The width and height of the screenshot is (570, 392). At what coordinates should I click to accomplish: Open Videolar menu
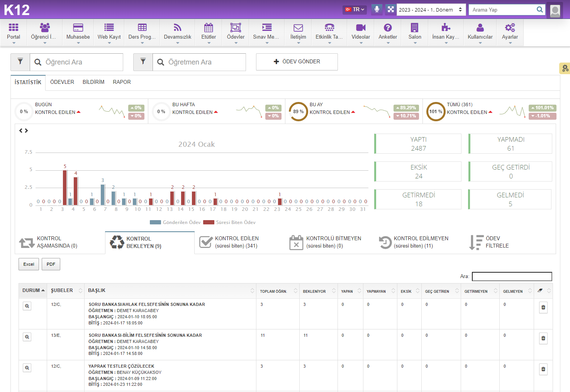pos(361,32)
